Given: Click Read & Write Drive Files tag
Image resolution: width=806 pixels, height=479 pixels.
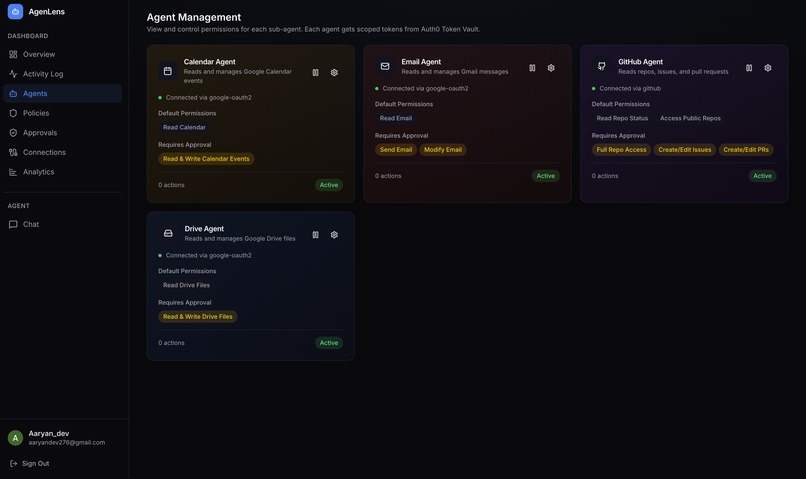Looking at the screenshot, I should (198, 317).
